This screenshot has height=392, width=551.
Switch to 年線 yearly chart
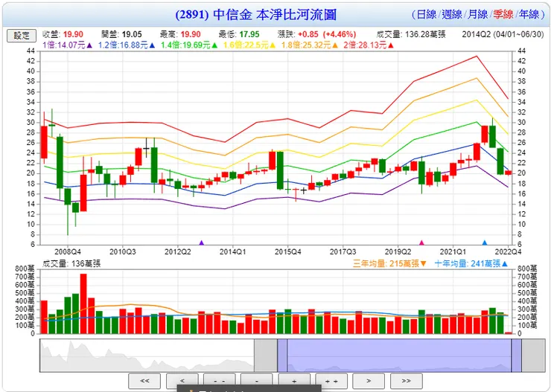pos(529,14)
